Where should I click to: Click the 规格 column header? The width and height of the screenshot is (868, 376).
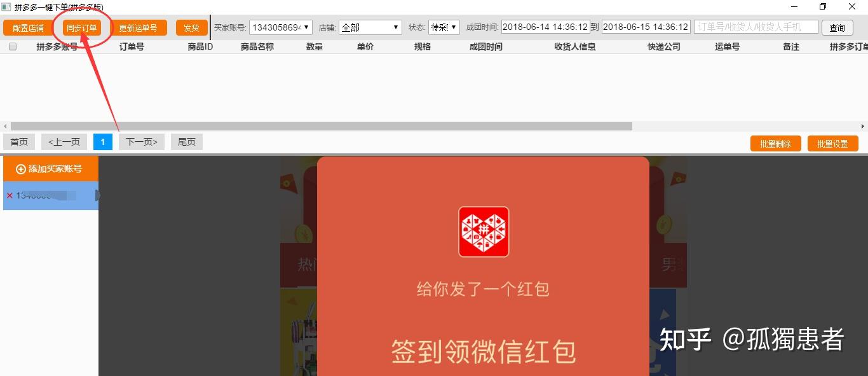(423, 46)
